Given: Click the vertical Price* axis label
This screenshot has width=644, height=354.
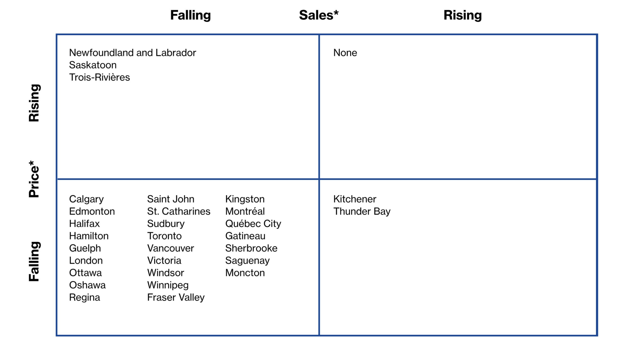Looking at the screenshot, I should [x=34, y=179].
